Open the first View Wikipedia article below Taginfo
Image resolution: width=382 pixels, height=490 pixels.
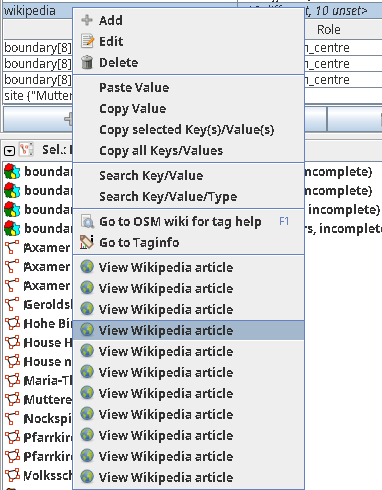[x=188, y=267]
